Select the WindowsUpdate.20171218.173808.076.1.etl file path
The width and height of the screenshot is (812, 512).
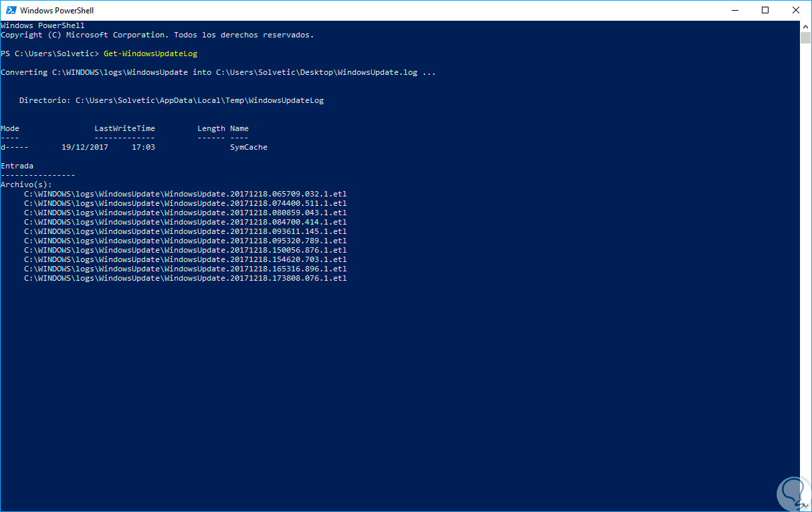pos(185,277)
